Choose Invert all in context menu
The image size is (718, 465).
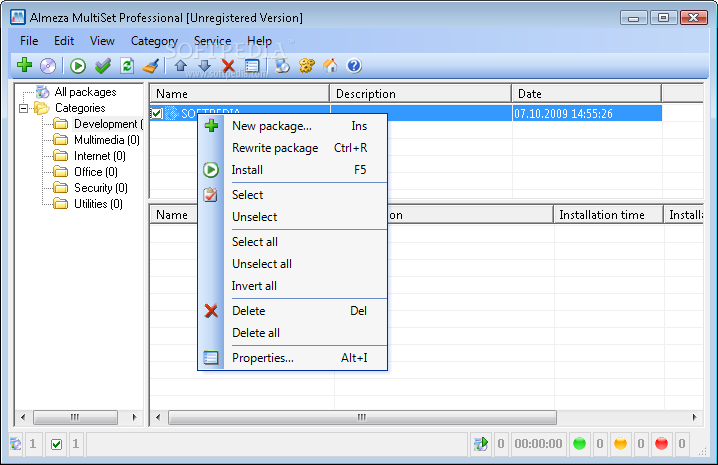click(x=293, y=286)
